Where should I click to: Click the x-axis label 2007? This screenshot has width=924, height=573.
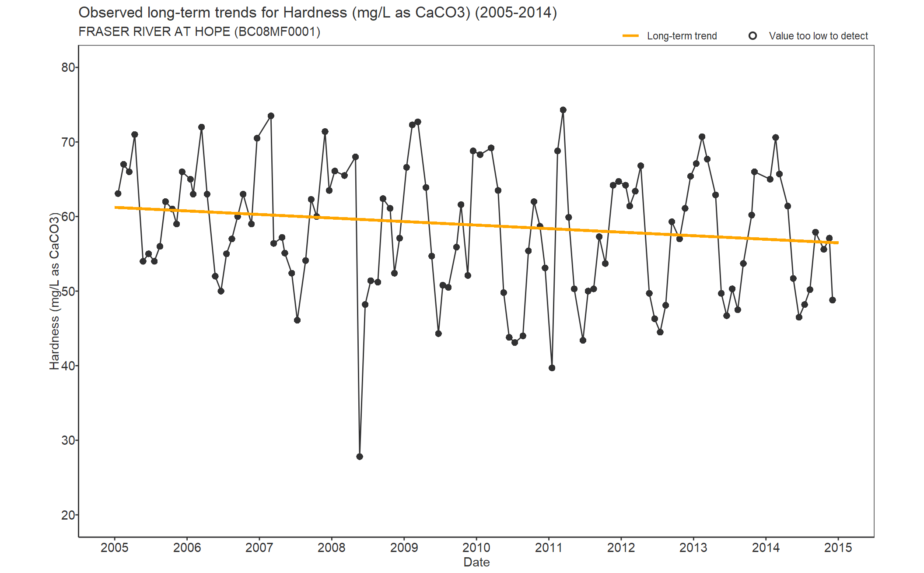[x=259, y=548]
